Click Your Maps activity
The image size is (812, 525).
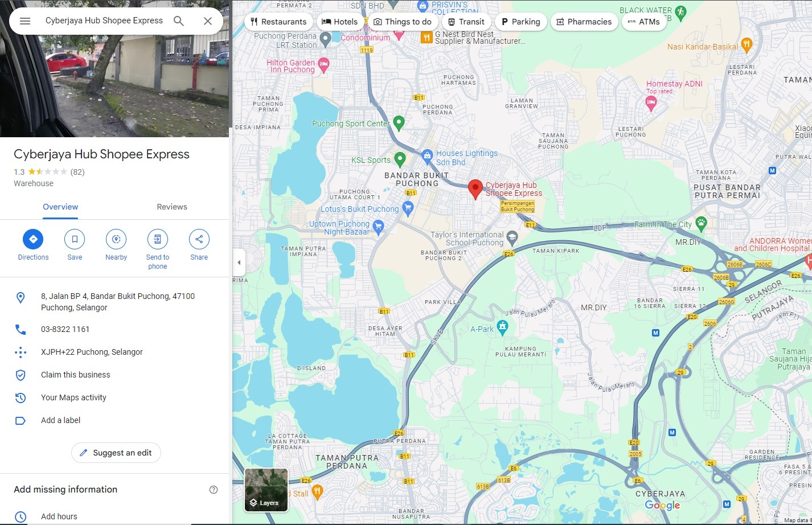(73, 397)
